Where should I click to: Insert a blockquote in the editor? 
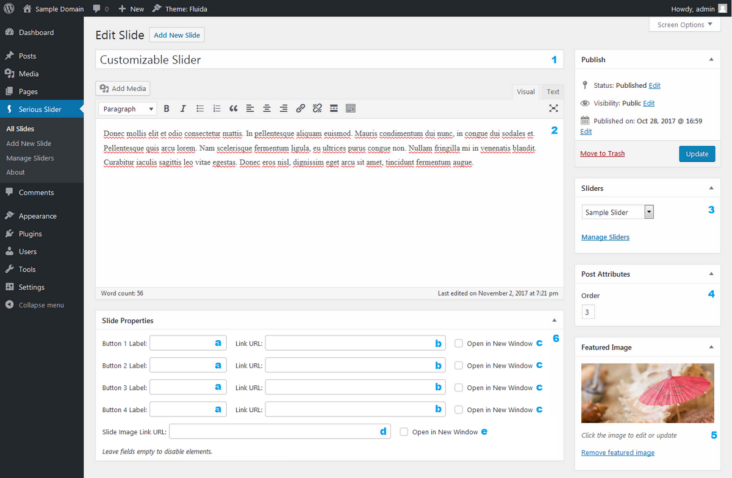233,108
